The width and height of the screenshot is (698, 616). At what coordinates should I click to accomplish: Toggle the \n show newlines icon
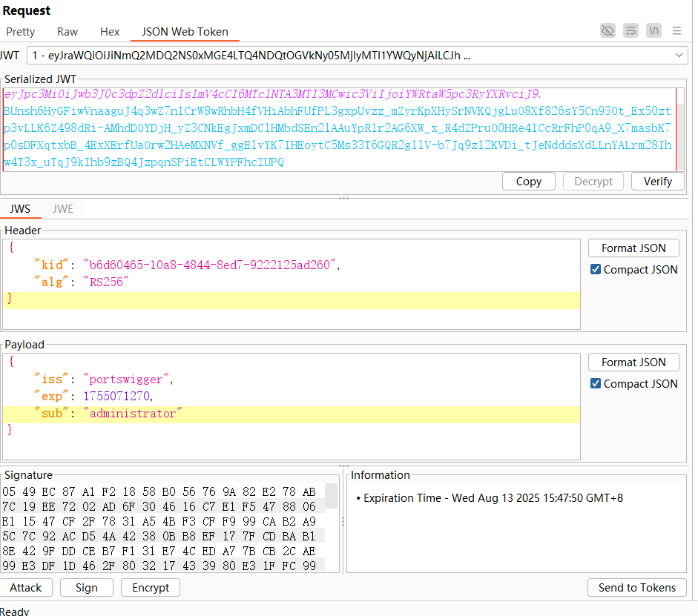coord(653,30)
